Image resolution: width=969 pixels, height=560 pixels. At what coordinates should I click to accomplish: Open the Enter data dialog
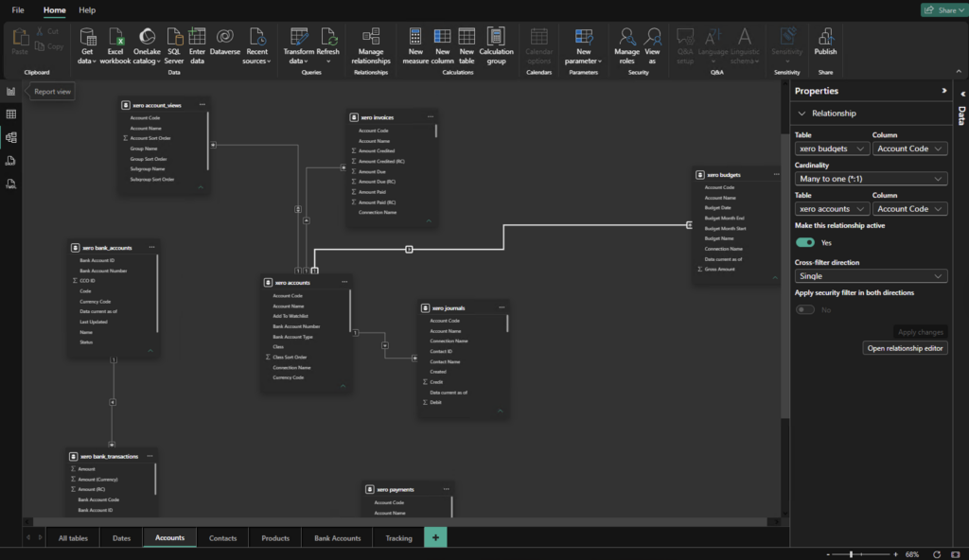(x=197, y=46)
